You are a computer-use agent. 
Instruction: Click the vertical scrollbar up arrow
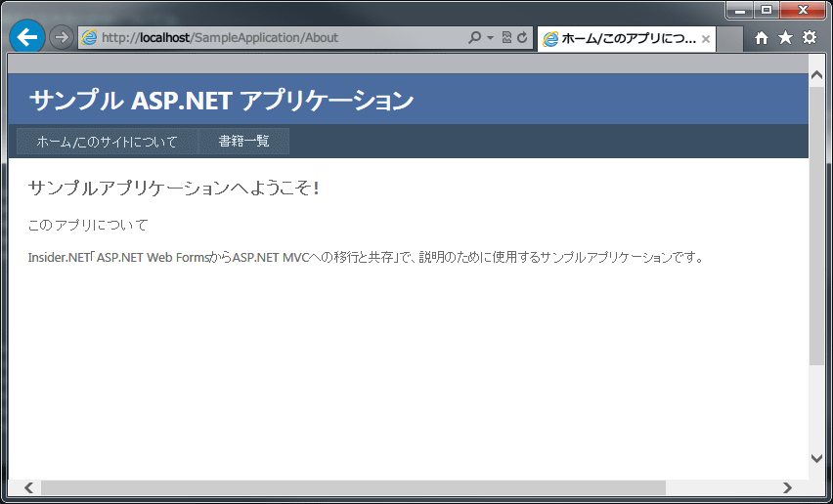(817, 75)
